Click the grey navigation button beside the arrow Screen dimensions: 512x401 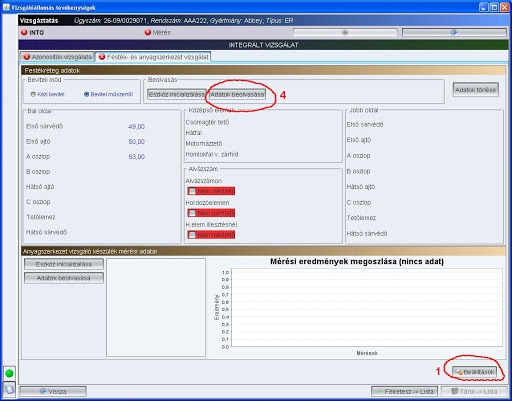(x=345, y=32)
